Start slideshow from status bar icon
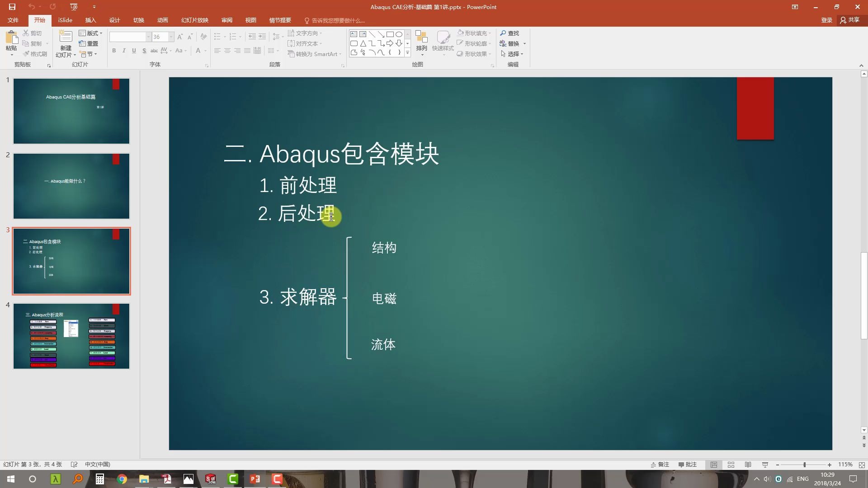Screen dimensions: 868x488 (x=765, y=465)
